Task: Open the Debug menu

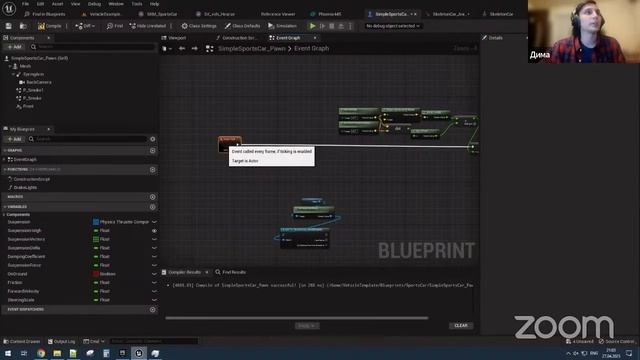Action: [94, 4]
